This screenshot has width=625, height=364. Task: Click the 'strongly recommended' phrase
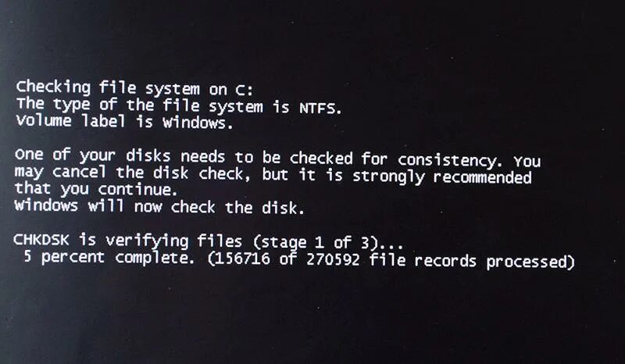pos(442,177)
